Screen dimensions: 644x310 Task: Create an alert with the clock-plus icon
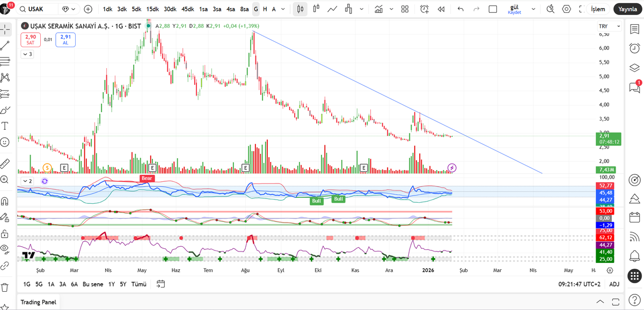pos(425,9)
